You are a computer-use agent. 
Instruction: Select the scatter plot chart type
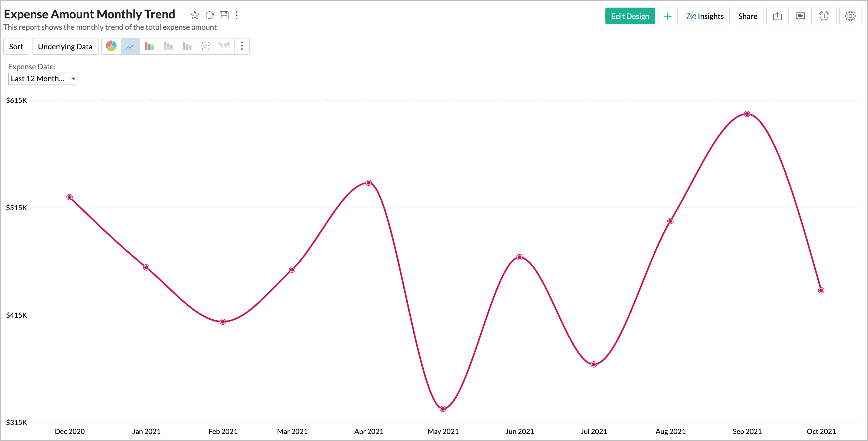(206, 46)
